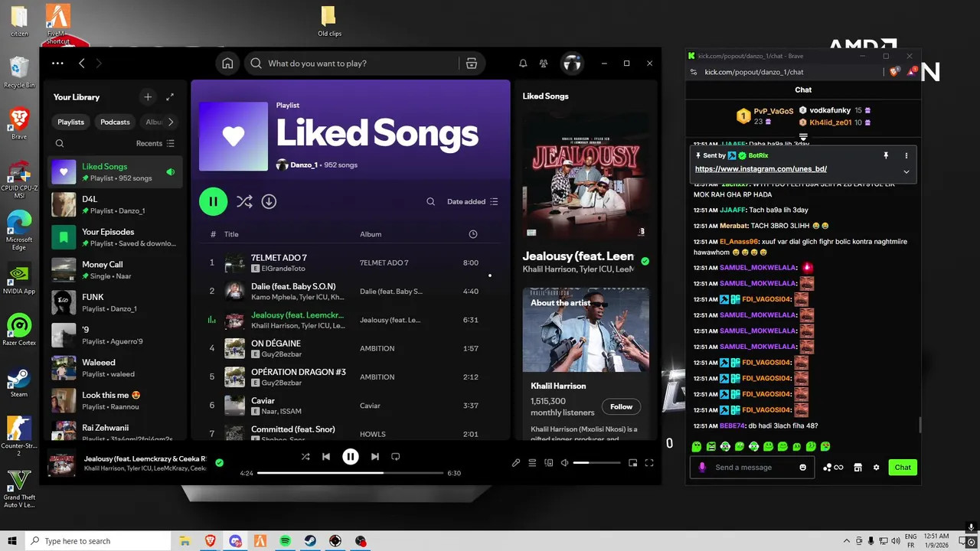This screenshot has width=980, height=551.
Task: Search within Liked Songs playlist
Action: [430, 202]
